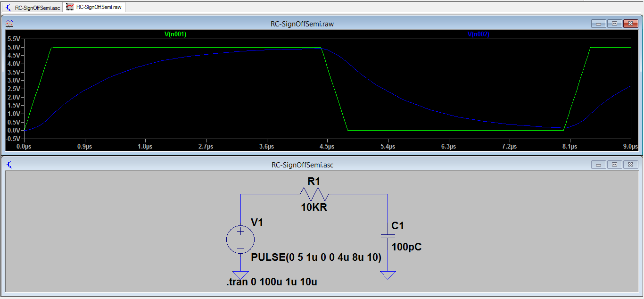
Task: Click the 4.5µs time axis label
Action: coord(327,147)
